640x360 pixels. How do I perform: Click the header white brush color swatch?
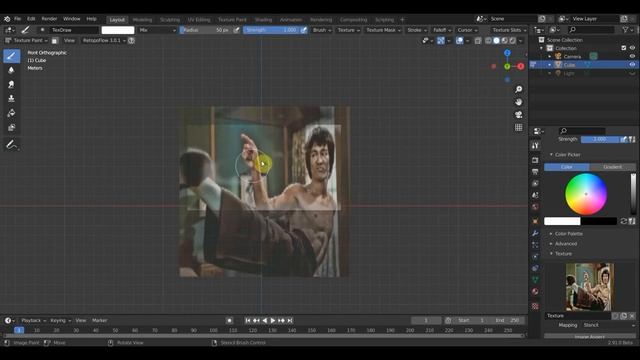tap(118, 30)
